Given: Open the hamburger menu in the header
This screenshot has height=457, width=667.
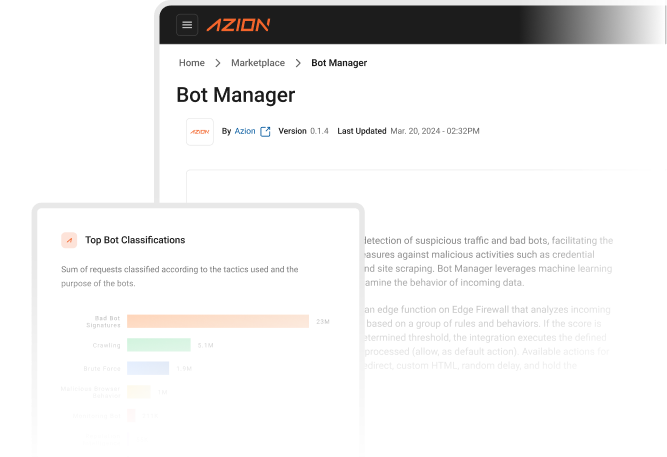Looking at the screenshot, I should pyautogui.click(x=187, y=25).
